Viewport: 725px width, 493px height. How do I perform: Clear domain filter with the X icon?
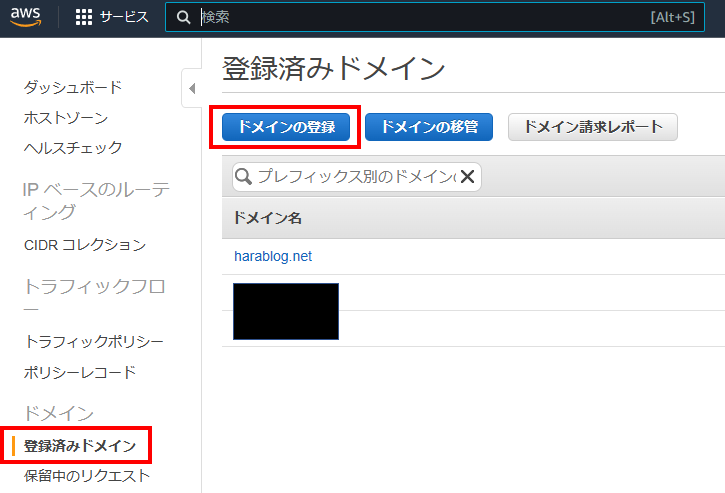(467, 176)
